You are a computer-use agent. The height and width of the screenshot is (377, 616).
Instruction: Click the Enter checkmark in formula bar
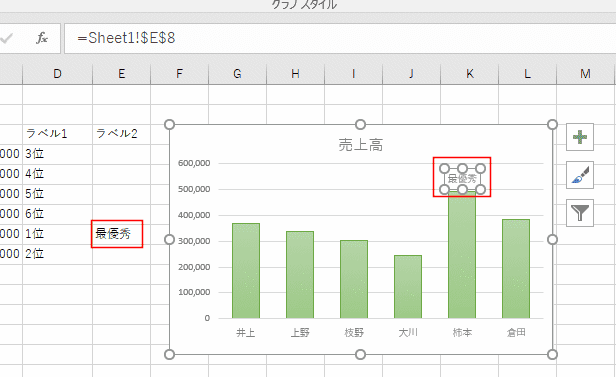6,38
